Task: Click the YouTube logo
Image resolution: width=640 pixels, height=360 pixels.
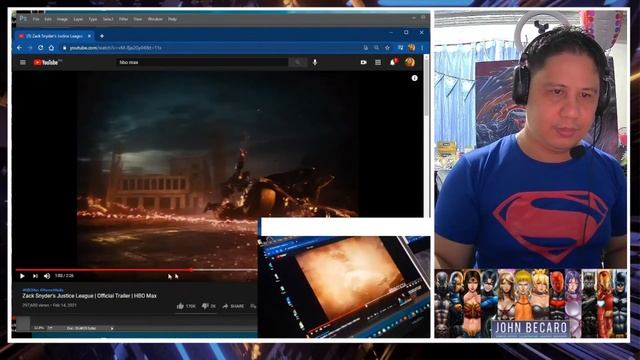Action: [47, 62]
